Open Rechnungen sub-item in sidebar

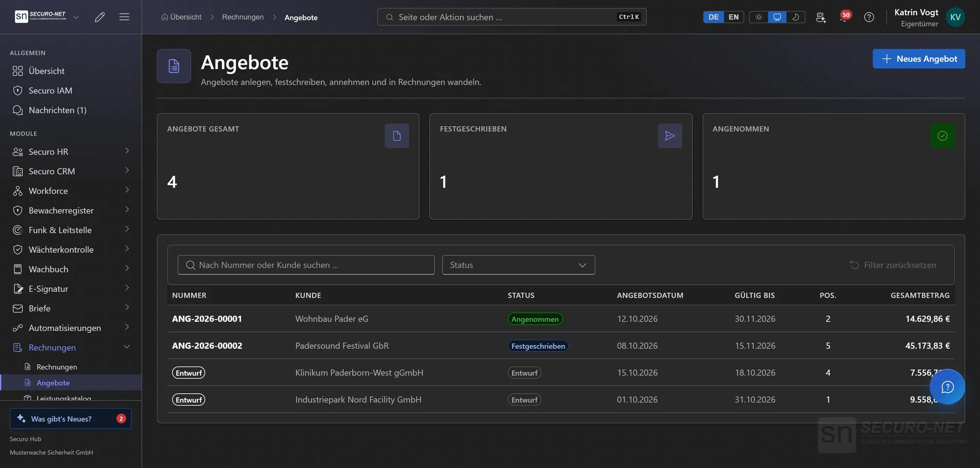tap(71, 367)
